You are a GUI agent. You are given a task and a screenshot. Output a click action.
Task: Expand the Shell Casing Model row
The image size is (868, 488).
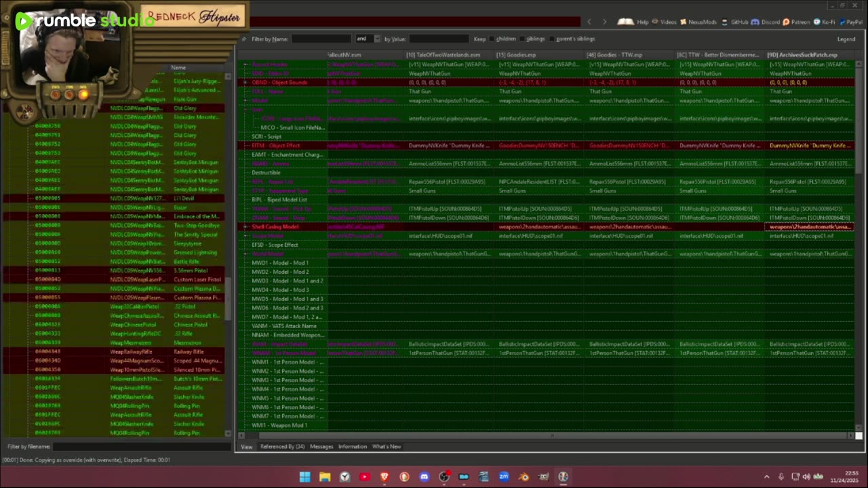click(x=245, y=227)
